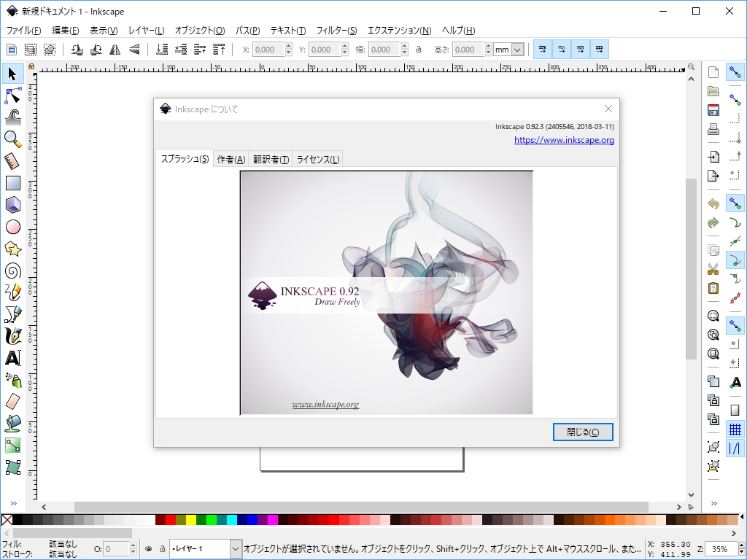Switch to the 作者 tab

pos(230,158)
